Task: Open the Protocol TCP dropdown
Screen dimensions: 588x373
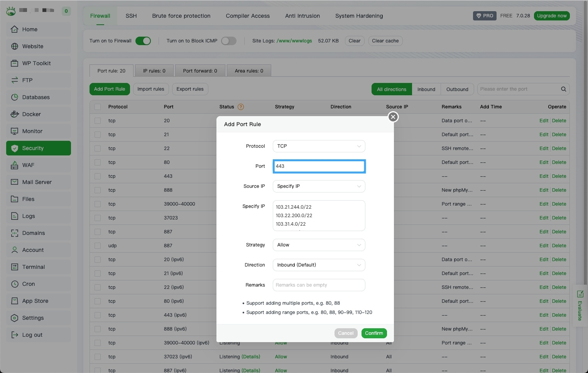Action: pyautogui.click(x=319, y=146)
